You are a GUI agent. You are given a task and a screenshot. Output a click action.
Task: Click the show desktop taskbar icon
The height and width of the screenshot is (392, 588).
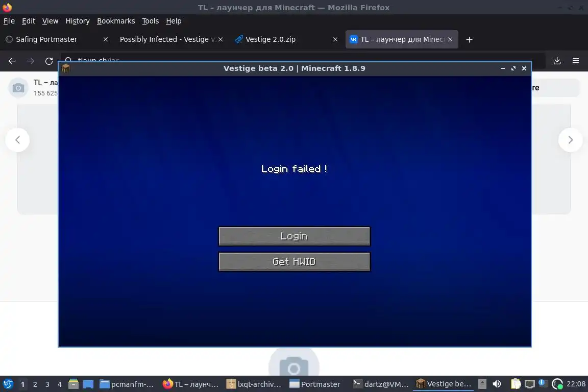click(x=88, y=384)
